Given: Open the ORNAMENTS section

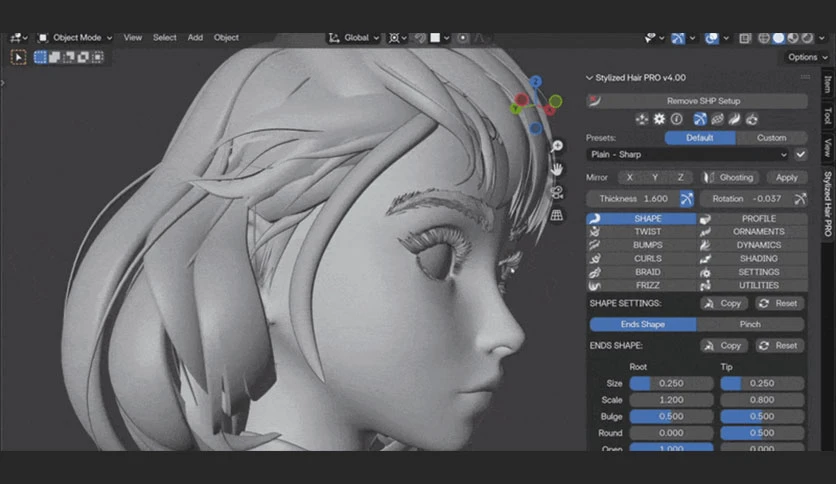Looking at the screenshot, I should pyautogui.click(x=752, y=232).
